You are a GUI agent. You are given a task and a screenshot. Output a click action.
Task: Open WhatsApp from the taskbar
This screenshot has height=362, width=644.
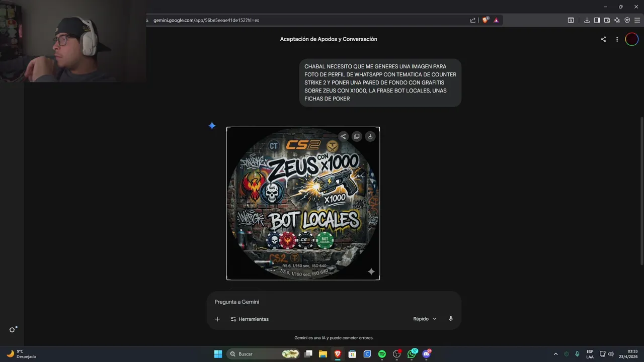[412, 354]
